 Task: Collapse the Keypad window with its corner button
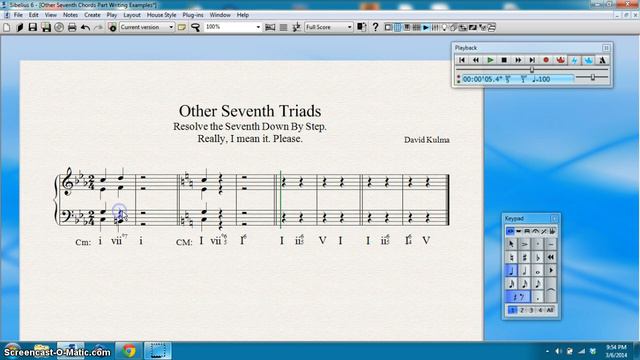click(554, 219)
